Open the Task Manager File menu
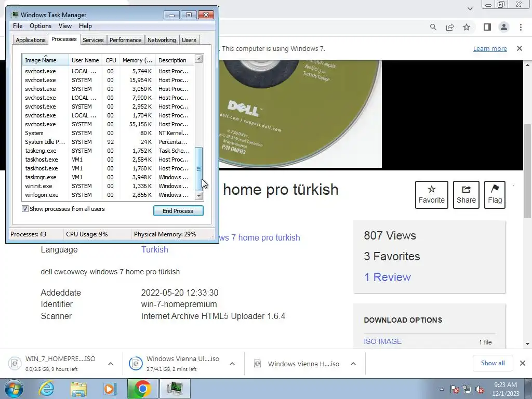 click(x=18, y=26)
